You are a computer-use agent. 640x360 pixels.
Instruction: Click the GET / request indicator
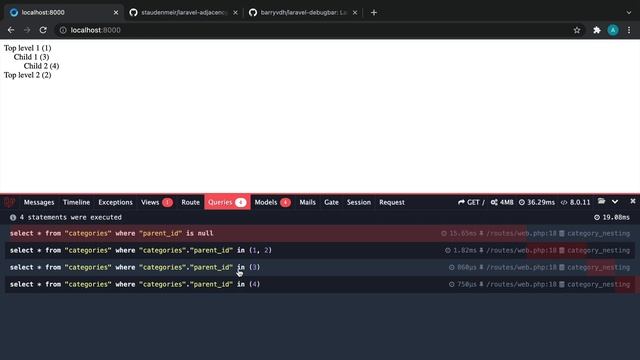(x=471, y=202)
